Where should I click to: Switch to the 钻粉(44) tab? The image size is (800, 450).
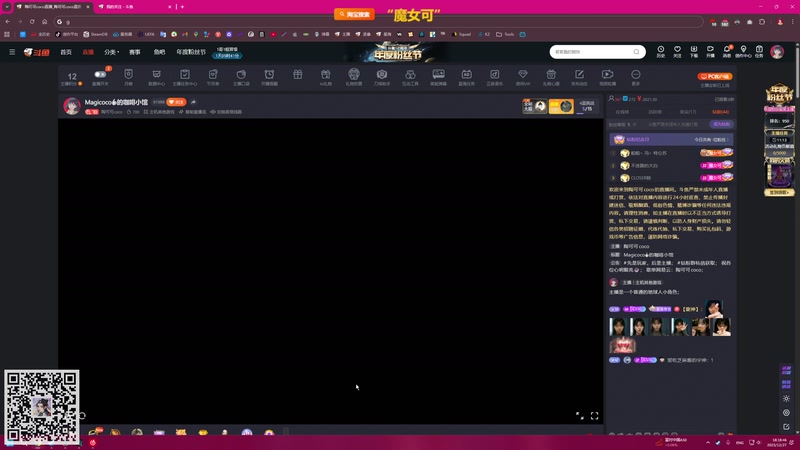click(x=720, y=112)
